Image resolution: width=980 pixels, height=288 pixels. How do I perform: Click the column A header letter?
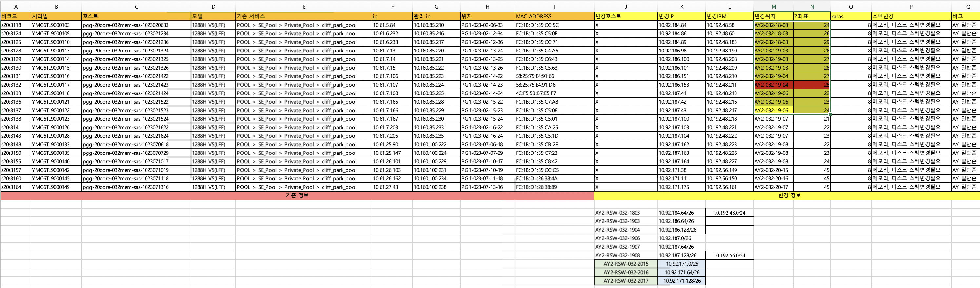16,7
